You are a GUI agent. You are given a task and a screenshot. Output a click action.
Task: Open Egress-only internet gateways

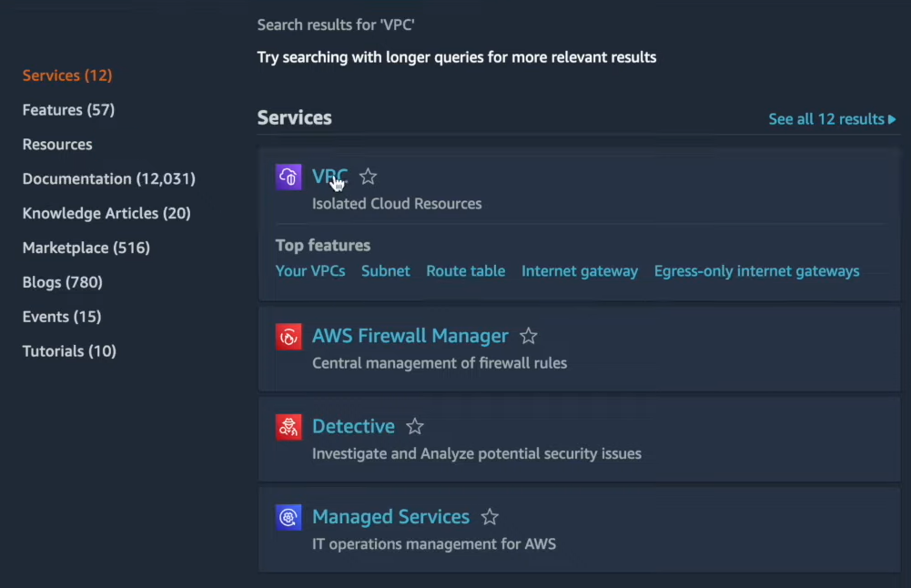point(756,270)
